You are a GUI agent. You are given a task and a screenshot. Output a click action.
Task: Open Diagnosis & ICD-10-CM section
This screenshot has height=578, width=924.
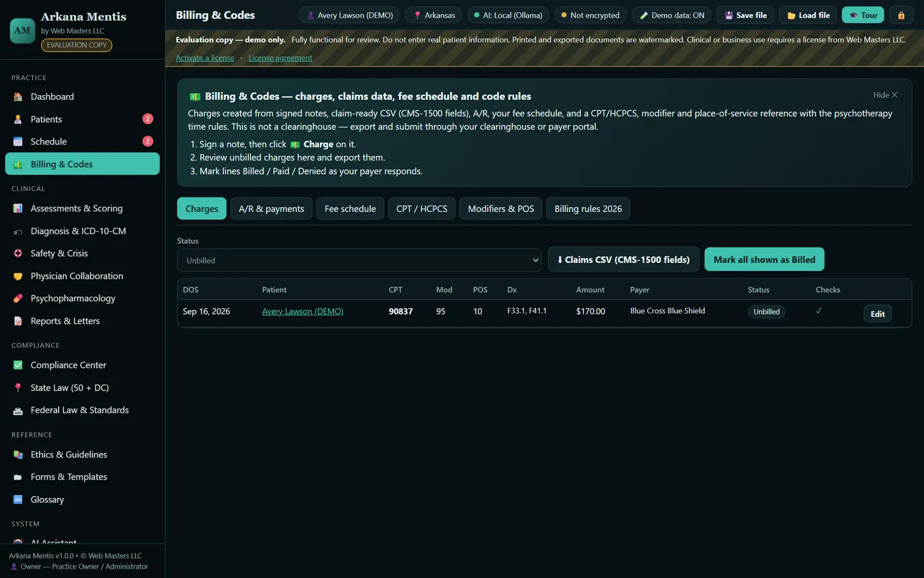(x=82, y=231)
